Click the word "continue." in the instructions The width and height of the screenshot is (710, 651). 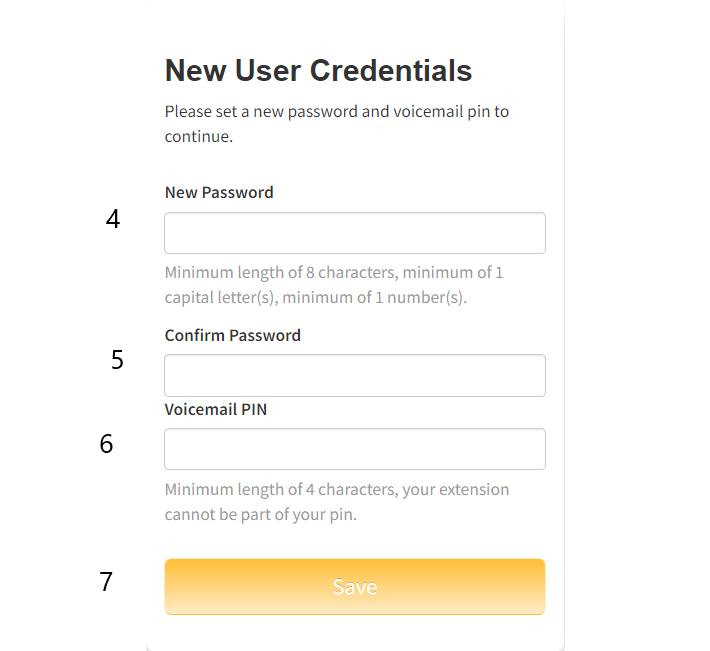198,136
